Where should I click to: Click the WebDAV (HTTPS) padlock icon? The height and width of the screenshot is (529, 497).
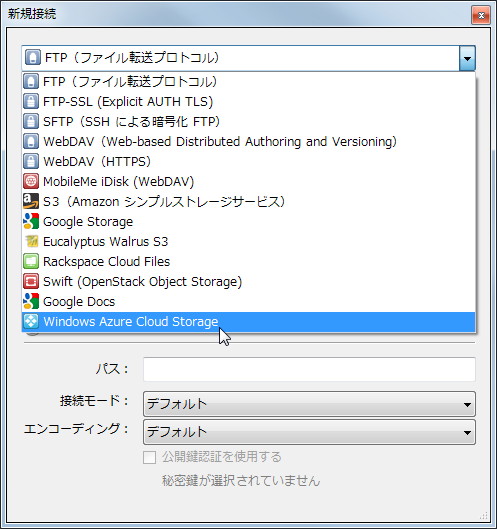coord(31,161)
